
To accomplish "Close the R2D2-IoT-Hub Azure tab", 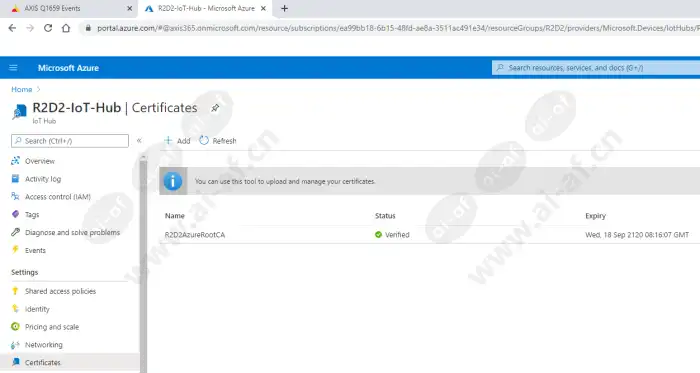I will 263,8.
